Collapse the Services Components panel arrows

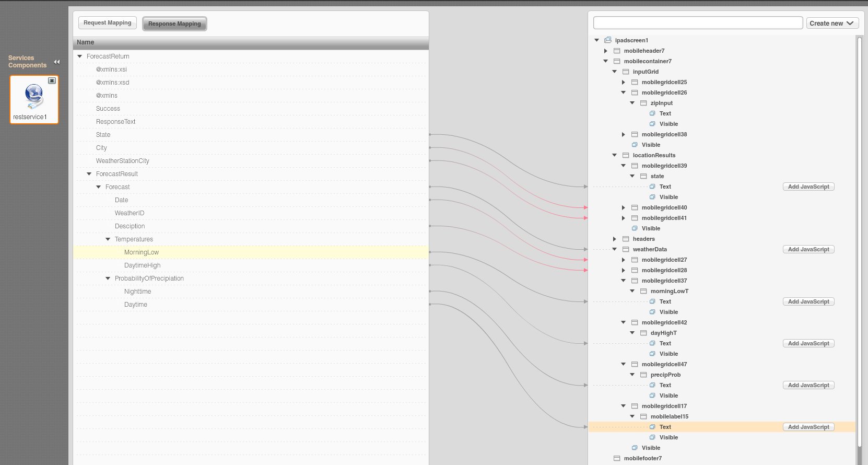point(57,62)
